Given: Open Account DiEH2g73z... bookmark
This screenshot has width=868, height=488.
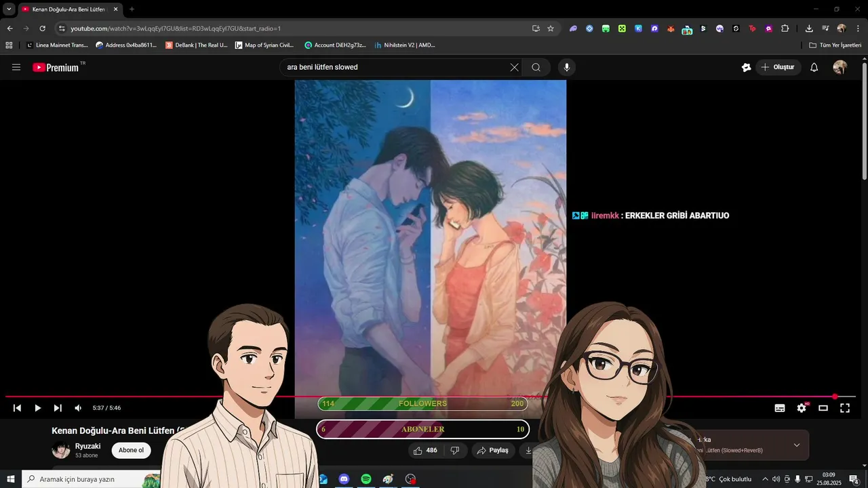Looking at the screenshot, I should [335, 45].
